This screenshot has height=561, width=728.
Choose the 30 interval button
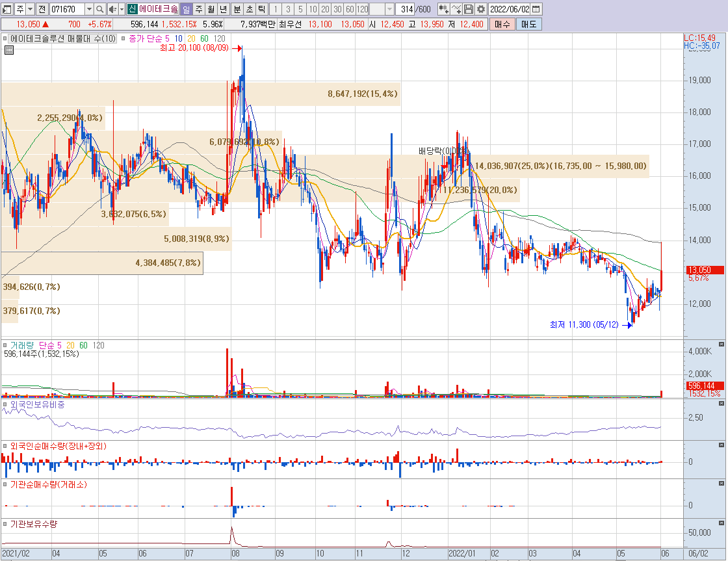337,9
